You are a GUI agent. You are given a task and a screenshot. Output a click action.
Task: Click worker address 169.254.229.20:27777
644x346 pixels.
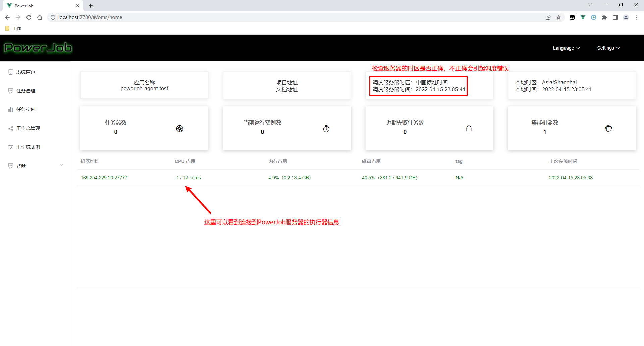104,178
